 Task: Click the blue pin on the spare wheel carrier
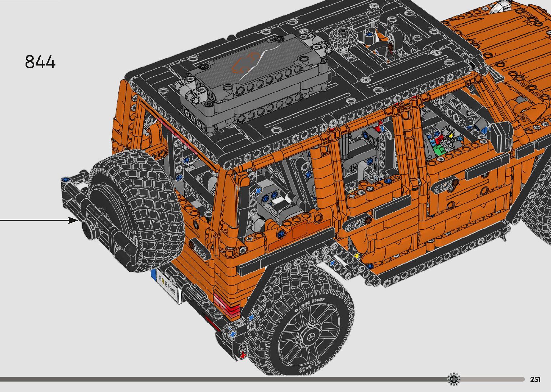65,180
